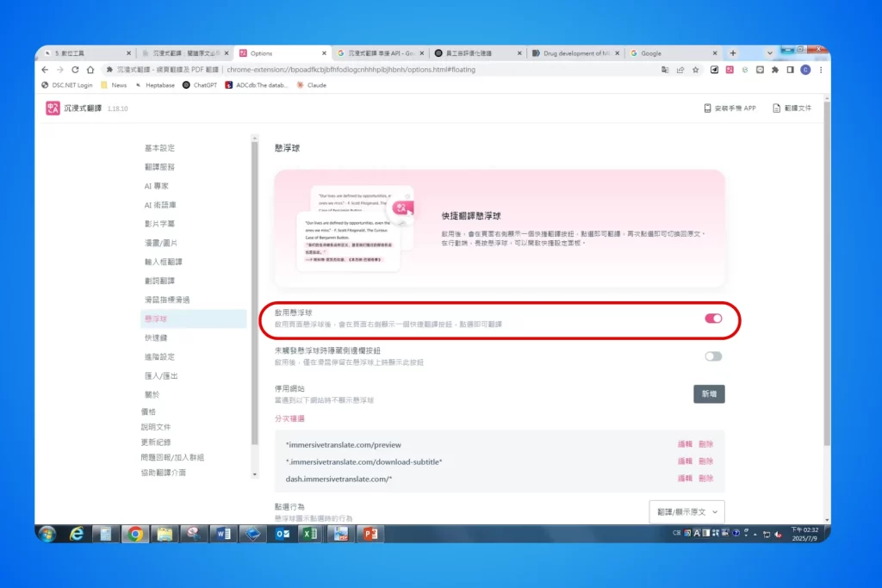Select 漫畫/圖片 in the settings sidebar
882x588 pixels.
(x=160, y=244)
